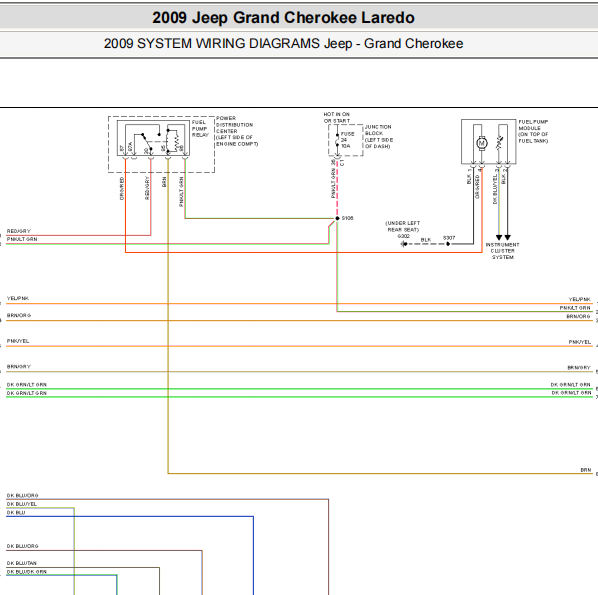Image resolution: width=598 pixels, height=595 pixels.
Task: Click the Fuse 24 fuse symbol
Action: click(337, 140)
